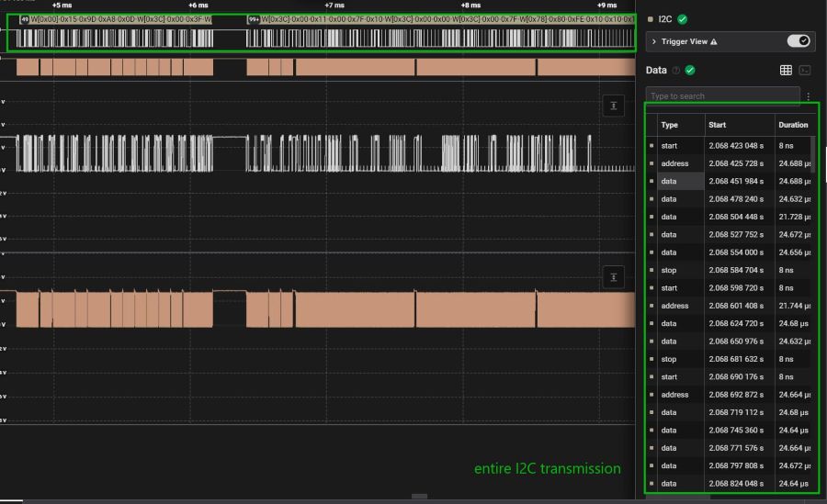The height and width of the screenshot is (504, 827).
Task: Open the three-dot data options menu
Action: coord(808,96)
